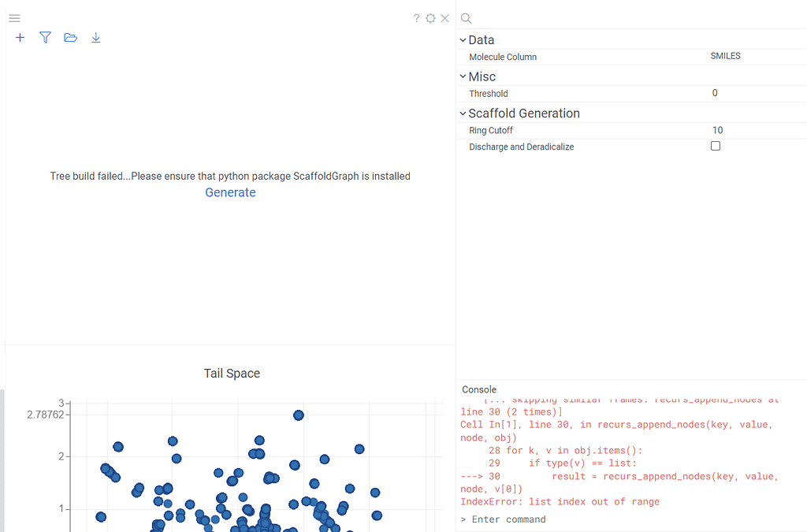
Task: Click the Console panel header
Action: (479, 389)
